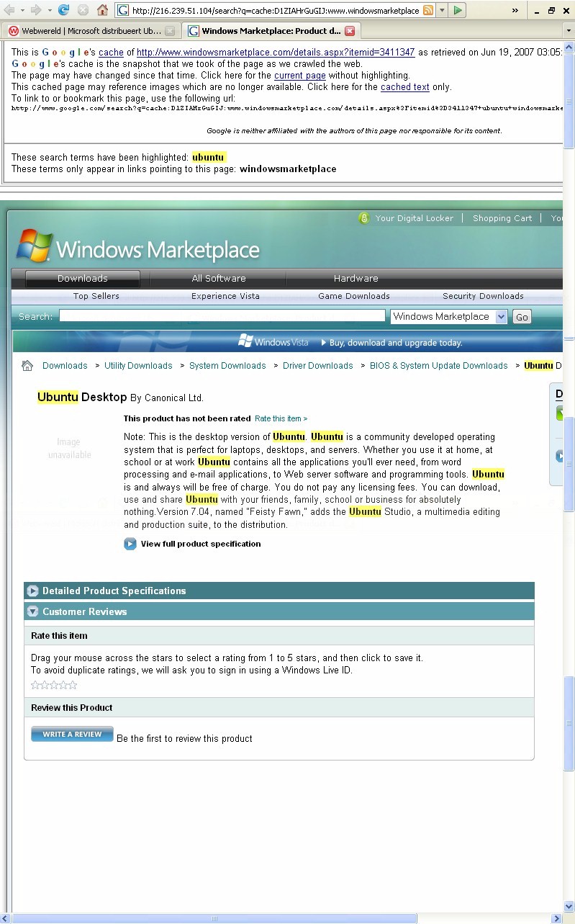The image size is (575, 924).
Task: Open the address bar history dropdown
Action: pyautogui.click(x=443, y=11)
